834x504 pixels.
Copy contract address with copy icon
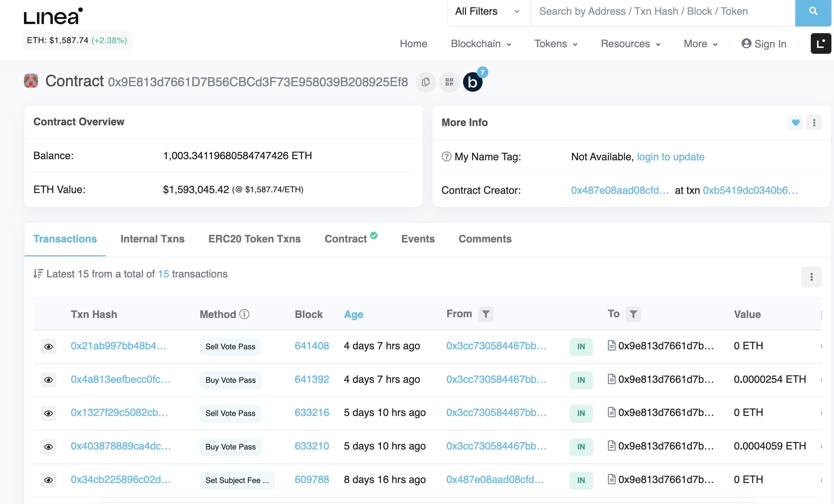click(425, 82)
